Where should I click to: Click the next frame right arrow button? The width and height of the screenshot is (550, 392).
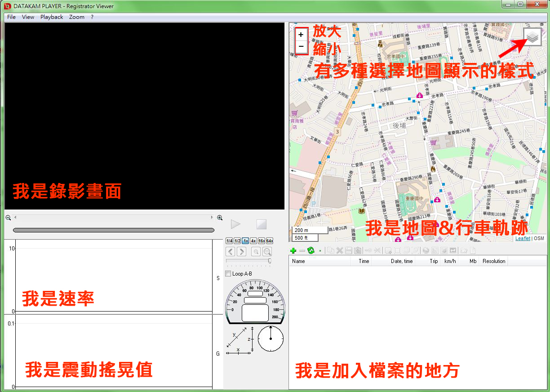point(241,252)
